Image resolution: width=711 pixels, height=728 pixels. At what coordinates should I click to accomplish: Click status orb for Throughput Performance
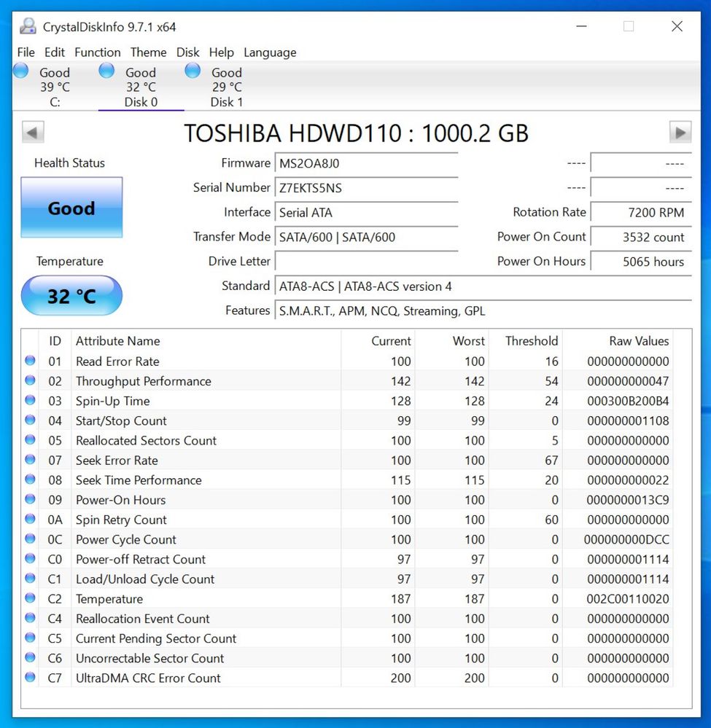tap(30, 380)
